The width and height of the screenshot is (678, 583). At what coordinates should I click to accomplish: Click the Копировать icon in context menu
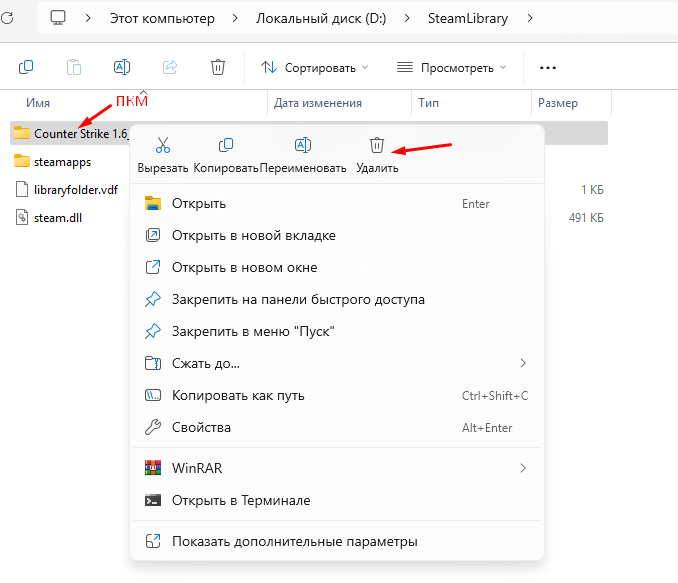[x=226, y=145]
